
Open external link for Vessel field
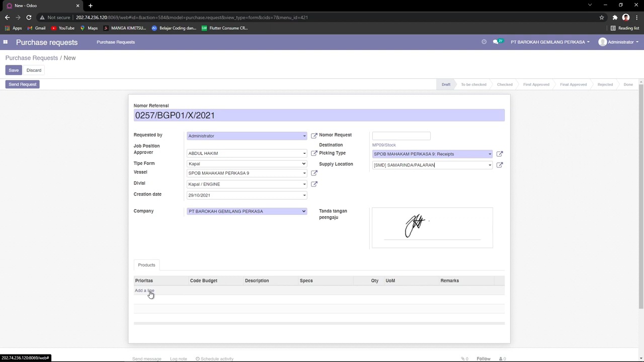(314, 173)
